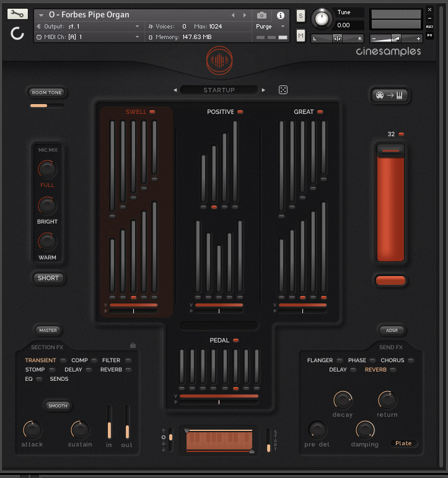The width and height of the screenshot is (448, 478).
Task: Click the circular reload icon under wrench
Action: click(17, 33)
